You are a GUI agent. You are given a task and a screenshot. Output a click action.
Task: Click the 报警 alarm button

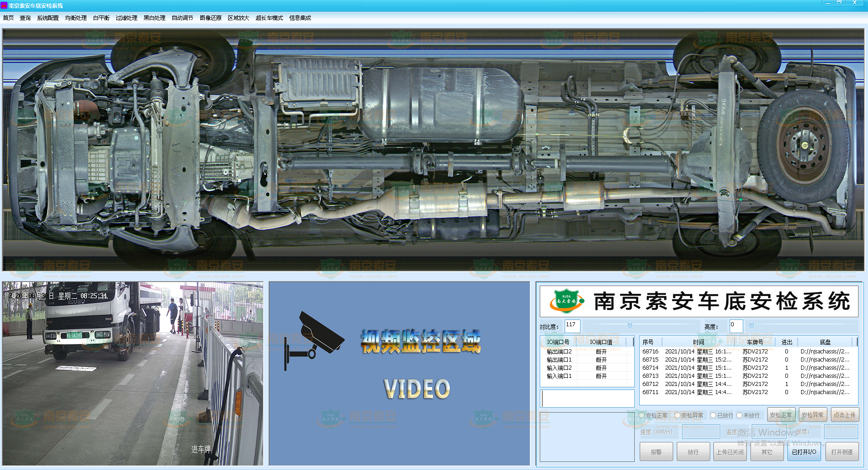point(656,452)
